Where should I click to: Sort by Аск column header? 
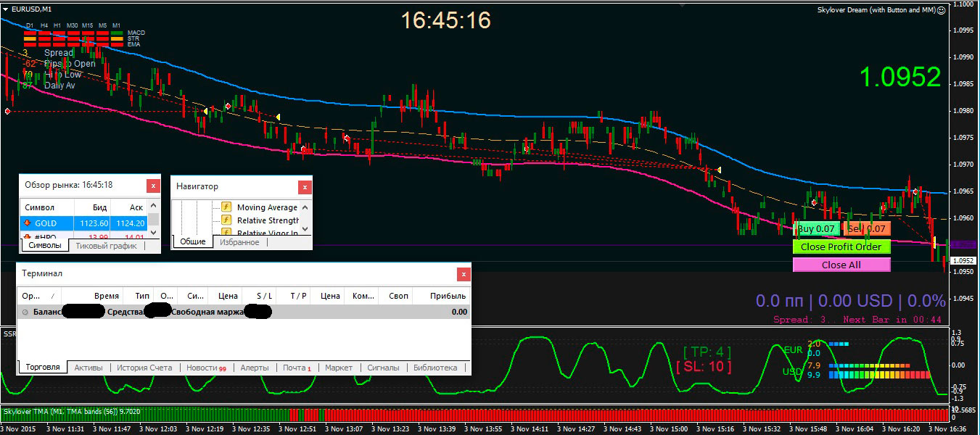click(131, 207)
